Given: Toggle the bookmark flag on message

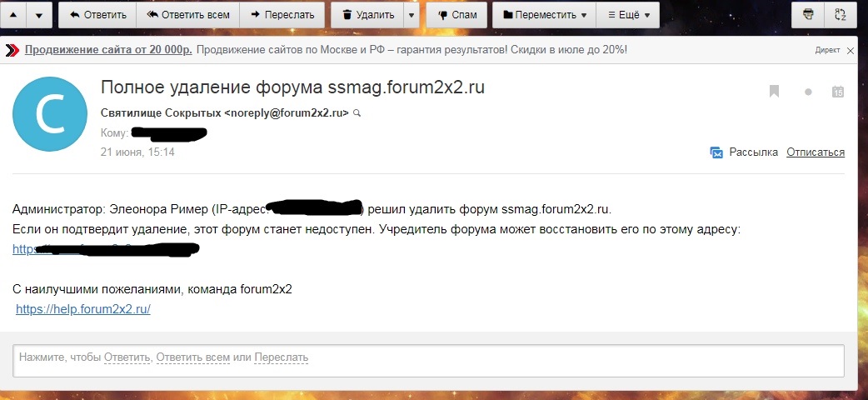Looking at the screenshot, I should 775,92.
